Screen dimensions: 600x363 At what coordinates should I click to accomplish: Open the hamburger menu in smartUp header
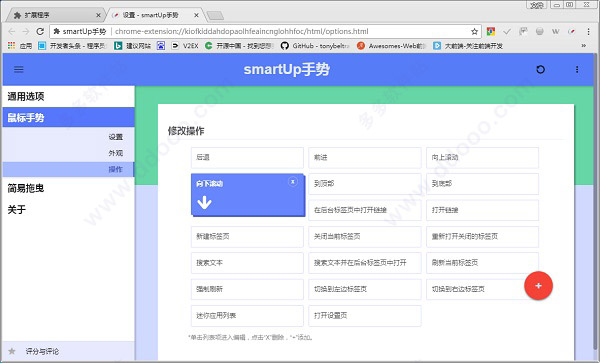point(19,69)
